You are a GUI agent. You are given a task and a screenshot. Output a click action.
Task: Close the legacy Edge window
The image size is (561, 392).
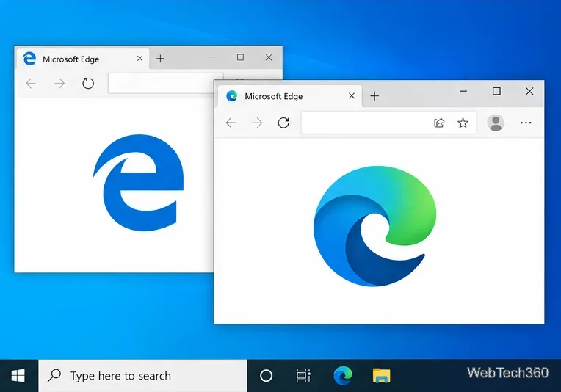click(x=269, y=57)
